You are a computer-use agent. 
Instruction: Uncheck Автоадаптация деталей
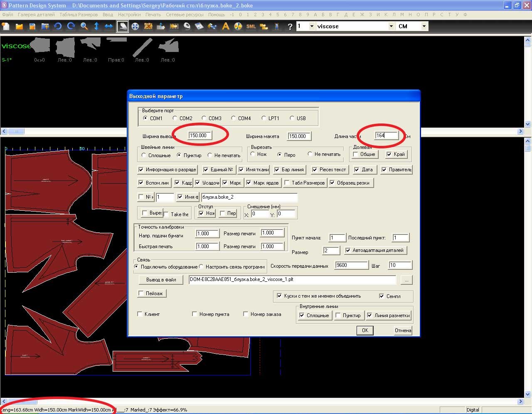[x=348, y=250]
